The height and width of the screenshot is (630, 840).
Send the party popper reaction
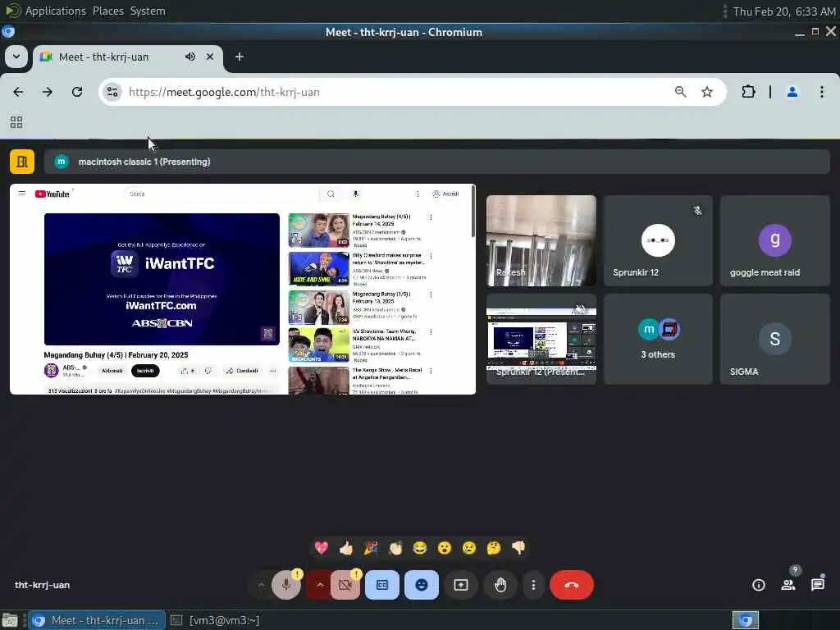tap(371, 547)
